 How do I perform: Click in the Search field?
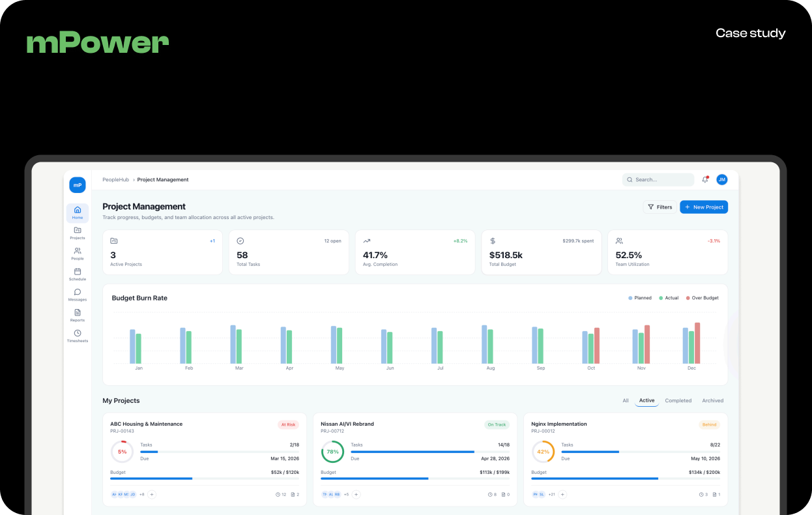658,179
